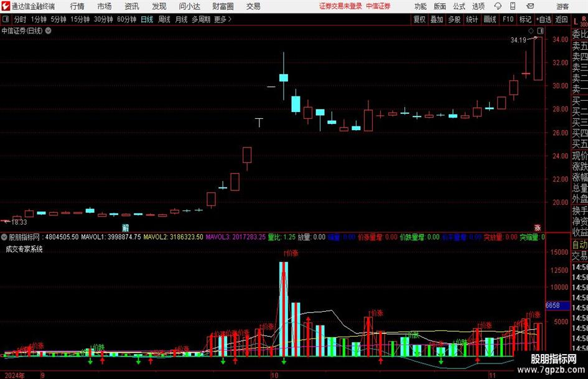Open the mail envelope messages icon

(x=530, y=6)
